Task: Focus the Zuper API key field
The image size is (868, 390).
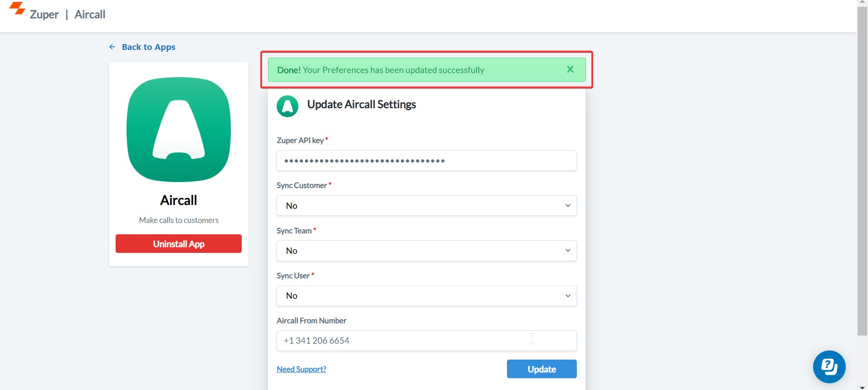Action: pyautogui.click(x=426, y=161)
